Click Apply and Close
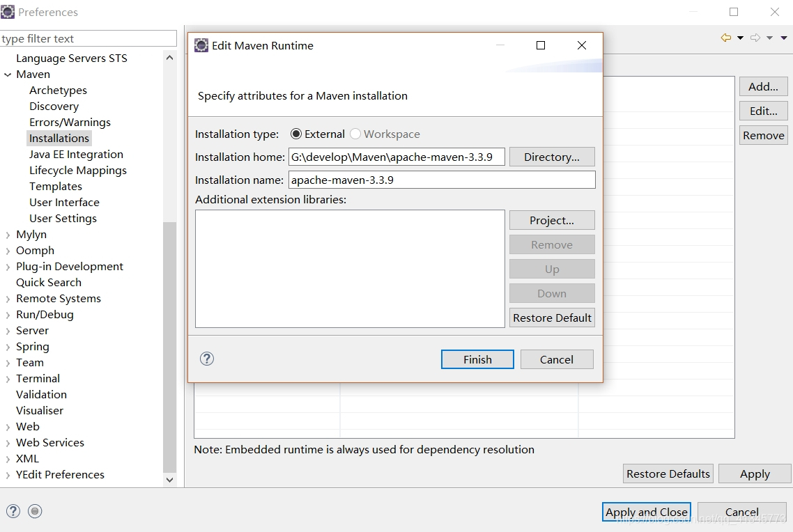Image resolution: width=793 pixels, height=532 pixels. pos(647,512)
